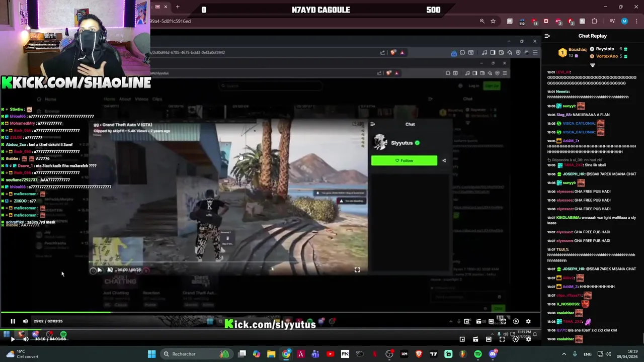Zoom indicator icon in Chrome address bar

(482, 21)
